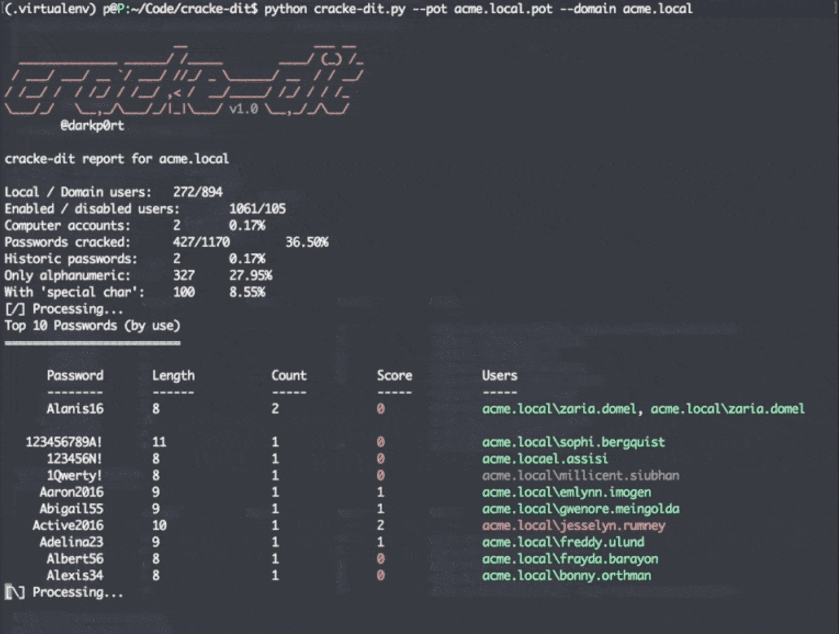Select the password Abigail55
840x634 pixels.
click(71, 509)
